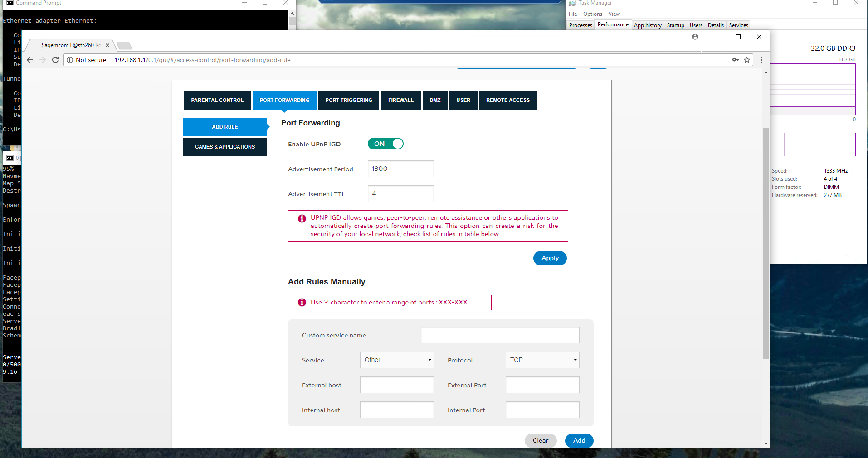Click the Task Manager memory usage graph

[813, 89]
